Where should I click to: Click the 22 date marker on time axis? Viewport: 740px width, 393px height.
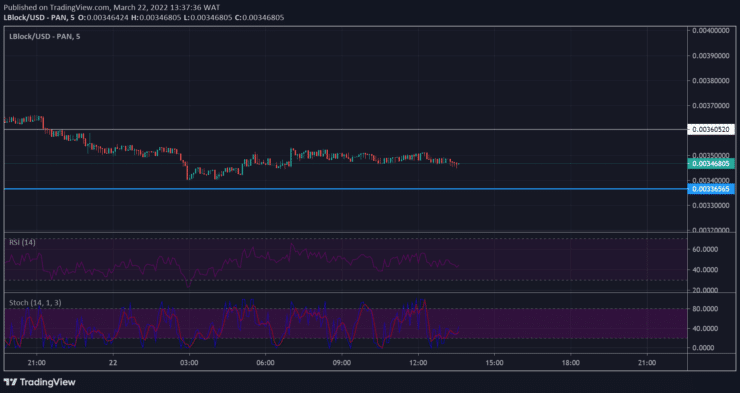click(113, 363)
